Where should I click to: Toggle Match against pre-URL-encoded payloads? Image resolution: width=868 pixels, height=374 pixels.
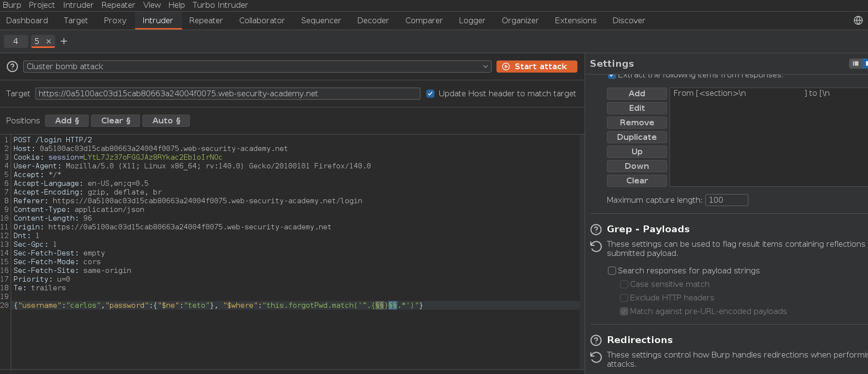(x=624, y=312)
